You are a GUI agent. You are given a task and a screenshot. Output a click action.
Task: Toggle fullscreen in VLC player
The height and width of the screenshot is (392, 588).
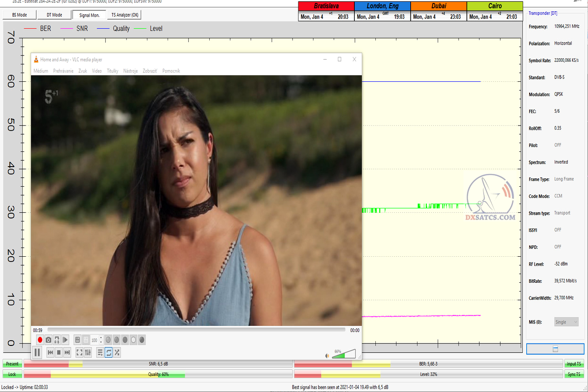79,352
